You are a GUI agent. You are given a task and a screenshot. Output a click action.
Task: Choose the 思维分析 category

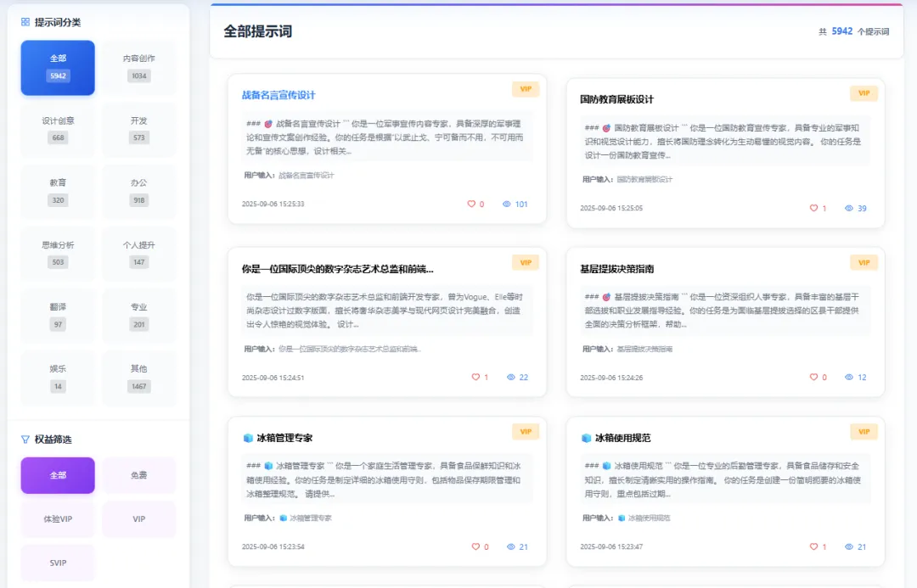click(58, 254)
